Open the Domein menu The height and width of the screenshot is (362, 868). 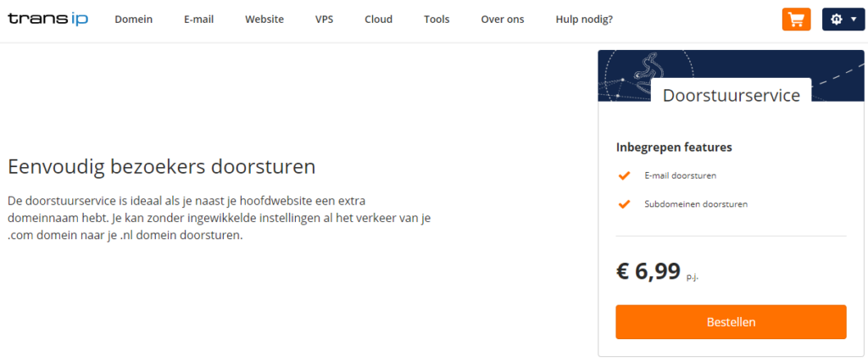[x=133, y=19]
